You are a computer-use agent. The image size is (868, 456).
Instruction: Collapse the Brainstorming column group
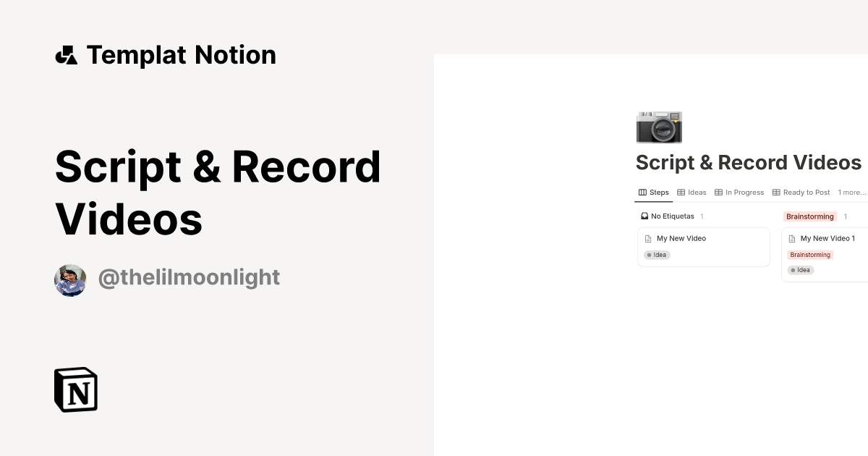810,216
